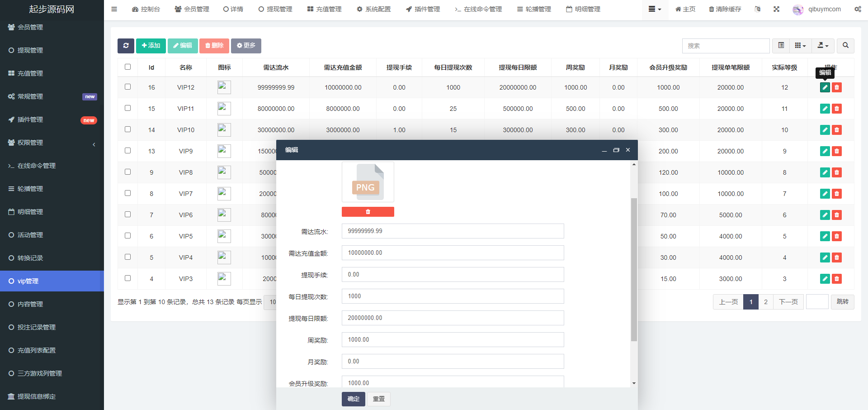Screen dimensions: 868x410
Task: Open 充值管理 in the top navigation
Action: (x=324, y=9)
